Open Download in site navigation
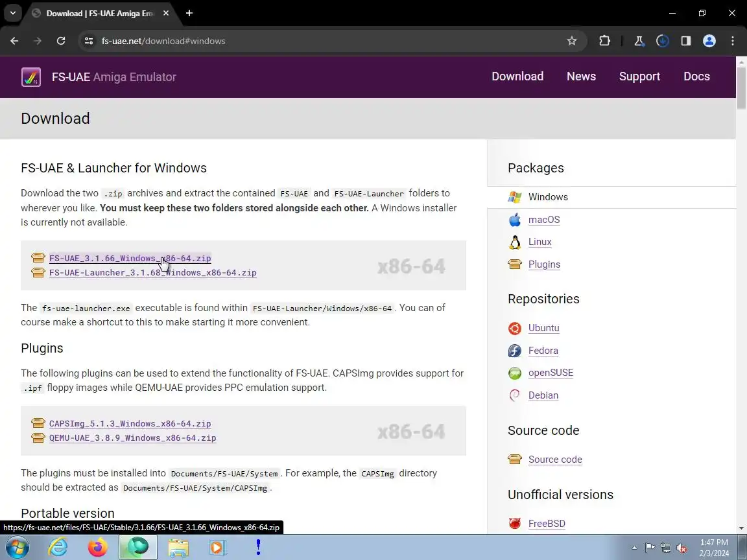Image resolution: width=747 pixels, height=560 pixels. (x=517, y=76)
